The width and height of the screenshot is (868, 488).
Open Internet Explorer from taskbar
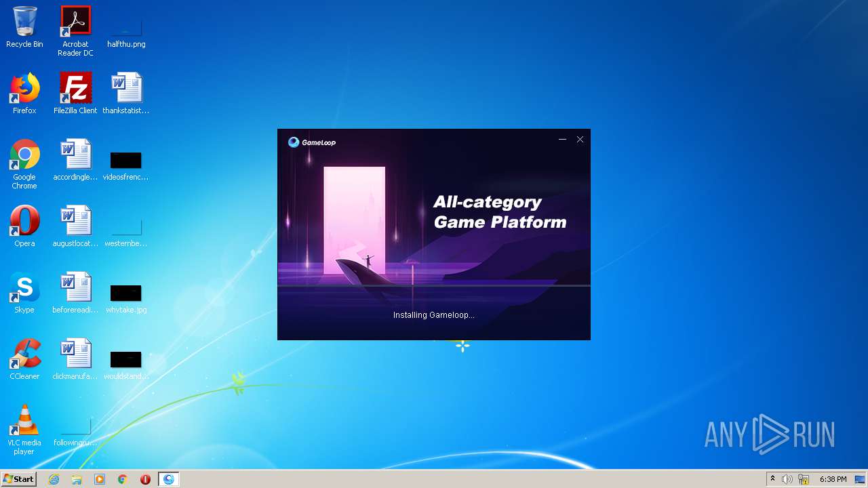tap(54, 479)
